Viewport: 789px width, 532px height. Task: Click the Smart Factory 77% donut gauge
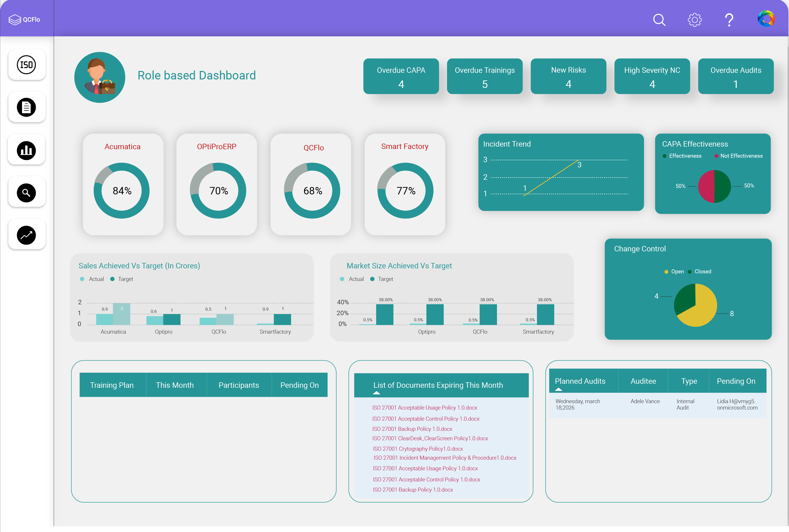tap(405, 191)
